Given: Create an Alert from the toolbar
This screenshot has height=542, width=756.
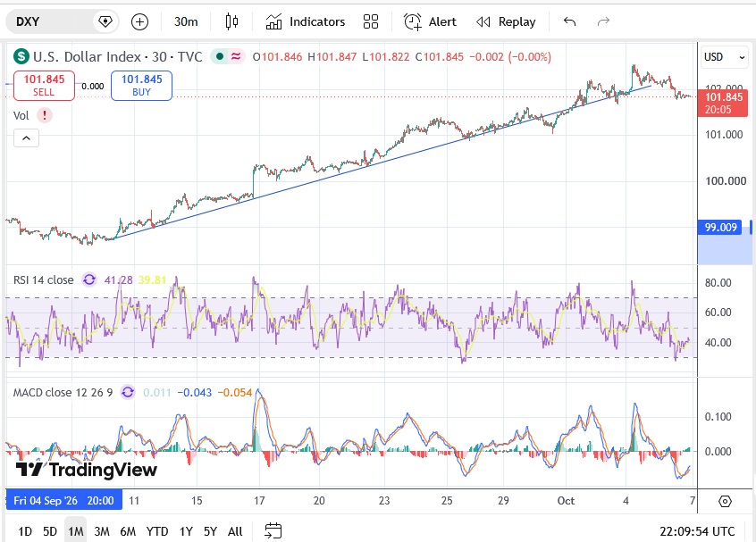Looking at the screenshot, I should tap(430, 21).
